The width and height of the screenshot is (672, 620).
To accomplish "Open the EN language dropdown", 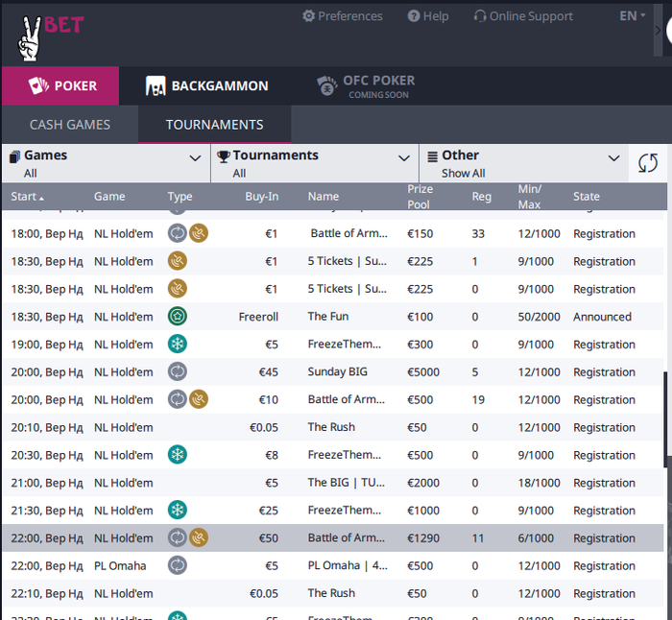I will (x=632, y=16).
